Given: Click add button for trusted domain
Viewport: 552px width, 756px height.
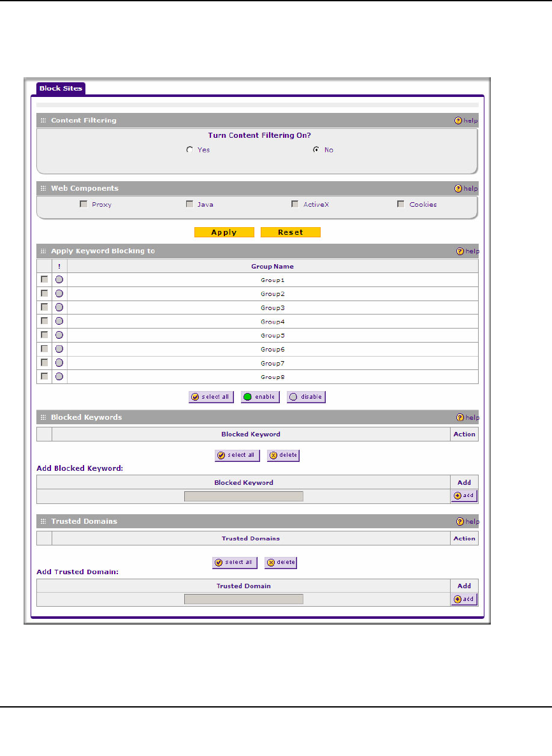Looking at the screenshot, I should point(464,599).
